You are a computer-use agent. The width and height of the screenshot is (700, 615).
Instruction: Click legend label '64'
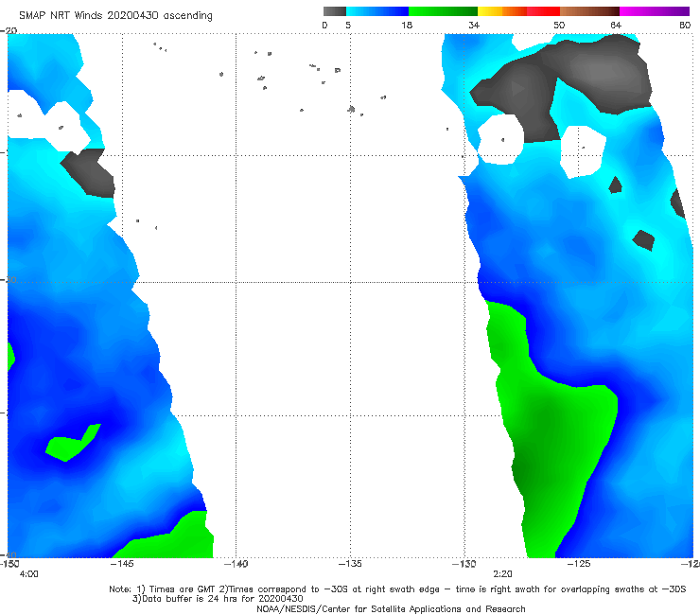616,25
